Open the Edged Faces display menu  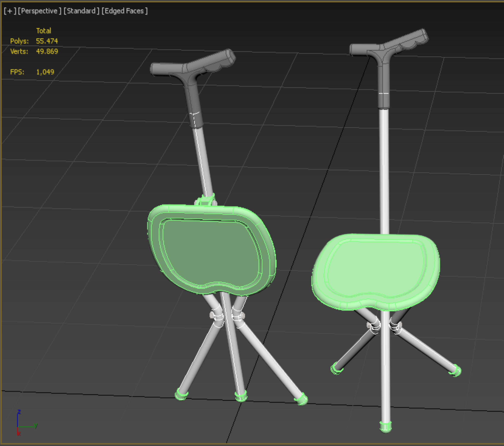click(125, 11)
